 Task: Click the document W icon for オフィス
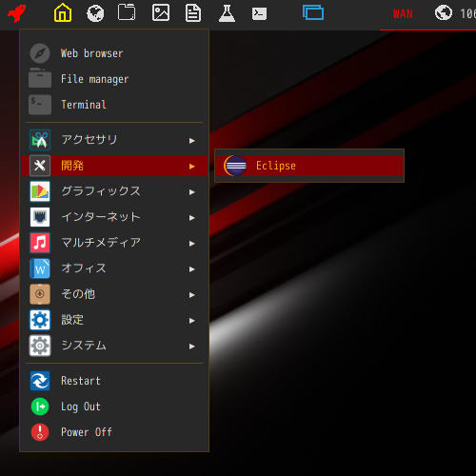click(x=40, y=268)
